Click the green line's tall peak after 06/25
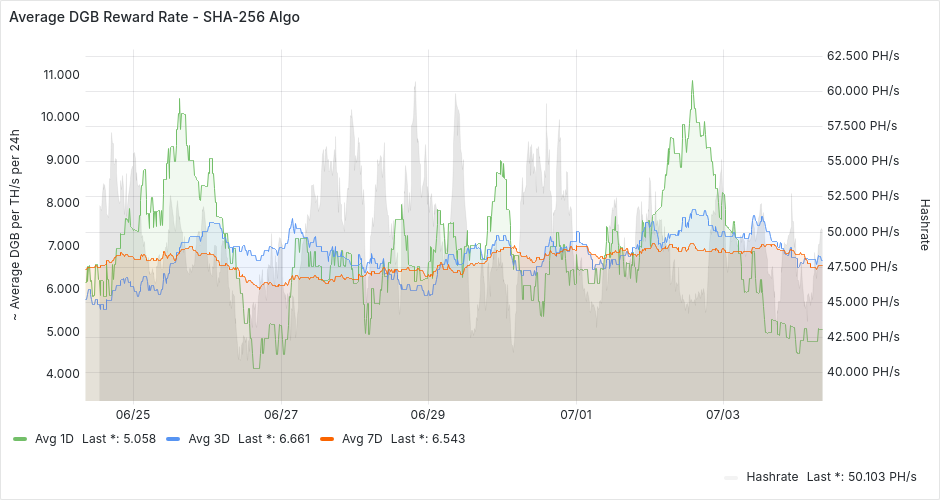 point(179,100)
